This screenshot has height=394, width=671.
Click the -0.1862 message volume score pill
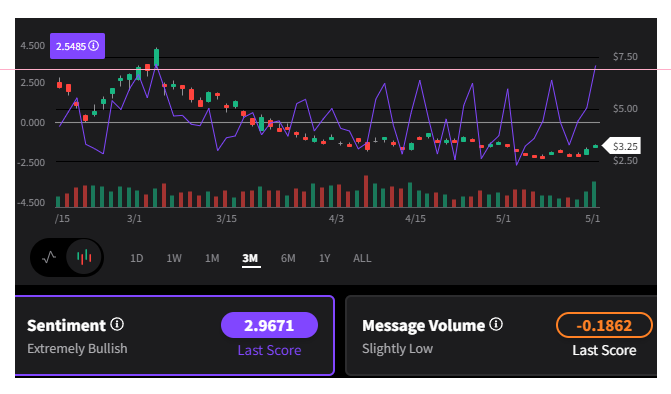604,326
